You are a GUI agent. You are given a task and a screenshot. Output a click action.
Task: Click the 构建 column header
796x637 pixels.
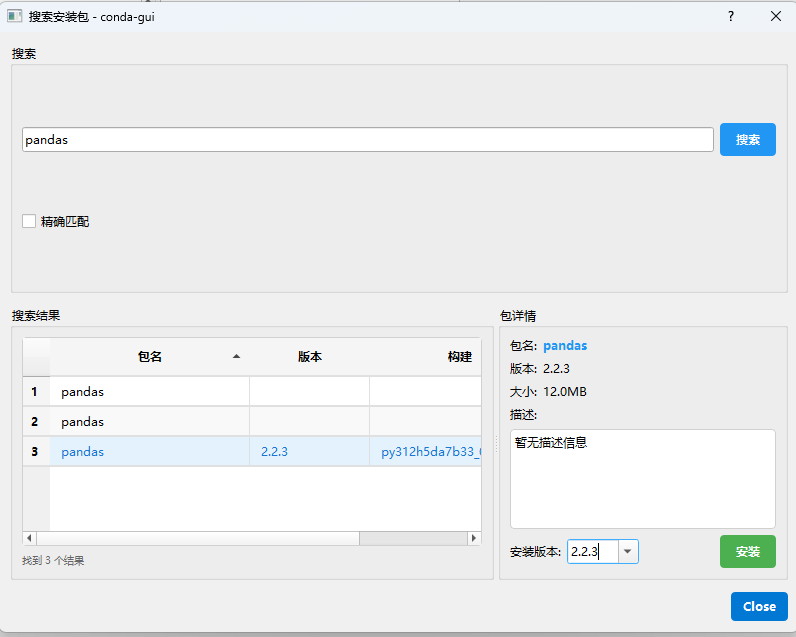tap(425, 357)
